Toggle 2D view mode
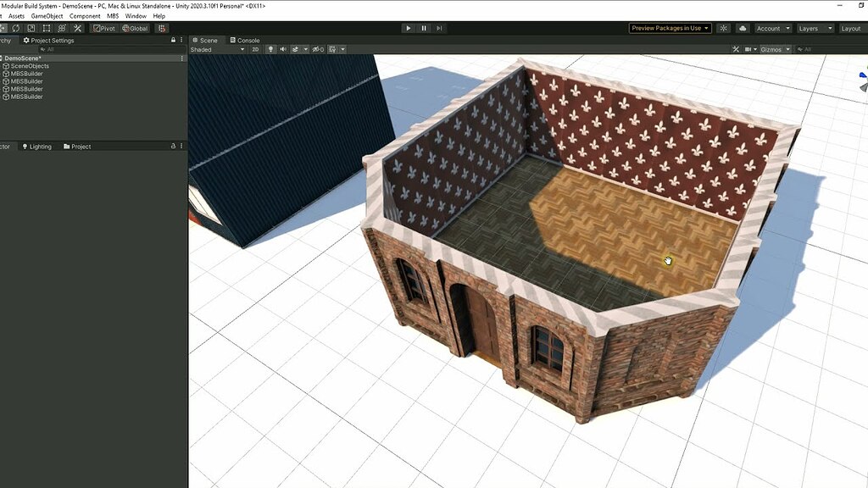This screenshot has height=488, width=868. 255,49
